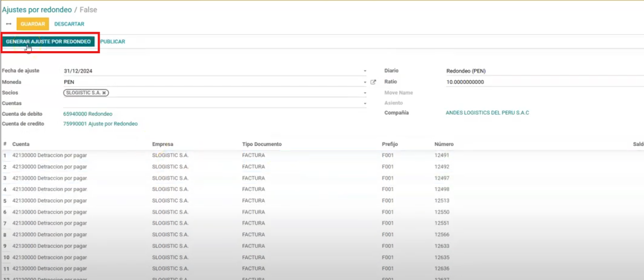Screen dimensions: 644x280
Task: Go to Ajustes por redondeo breadcrumb
Action: (x=37, y=10)
